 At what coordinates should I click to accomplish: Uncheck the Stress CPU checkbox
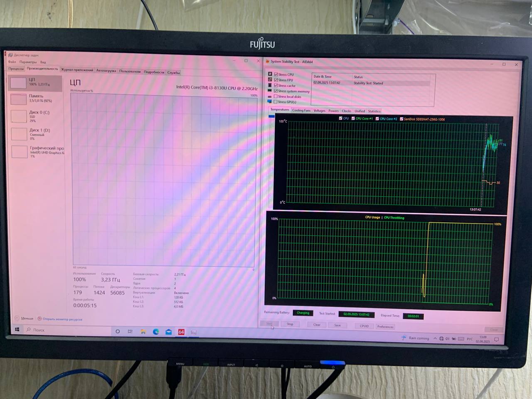276,74
